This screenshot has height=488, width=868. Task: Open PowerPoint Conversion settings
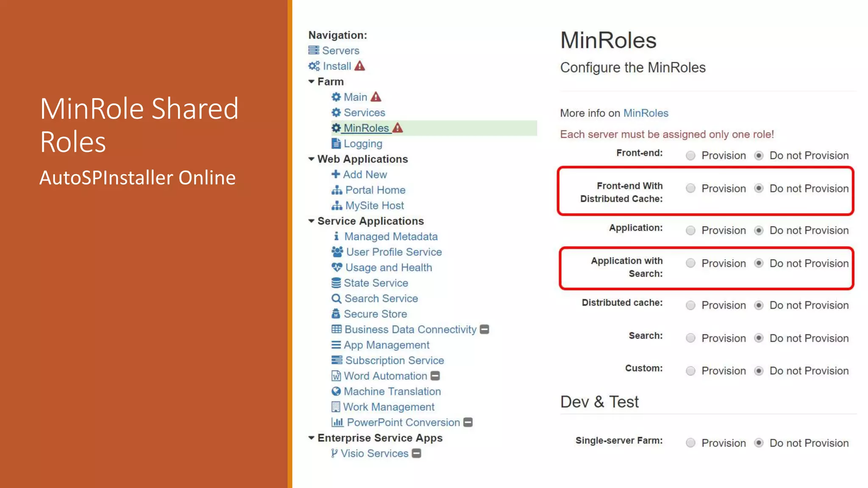pos(403,422)
